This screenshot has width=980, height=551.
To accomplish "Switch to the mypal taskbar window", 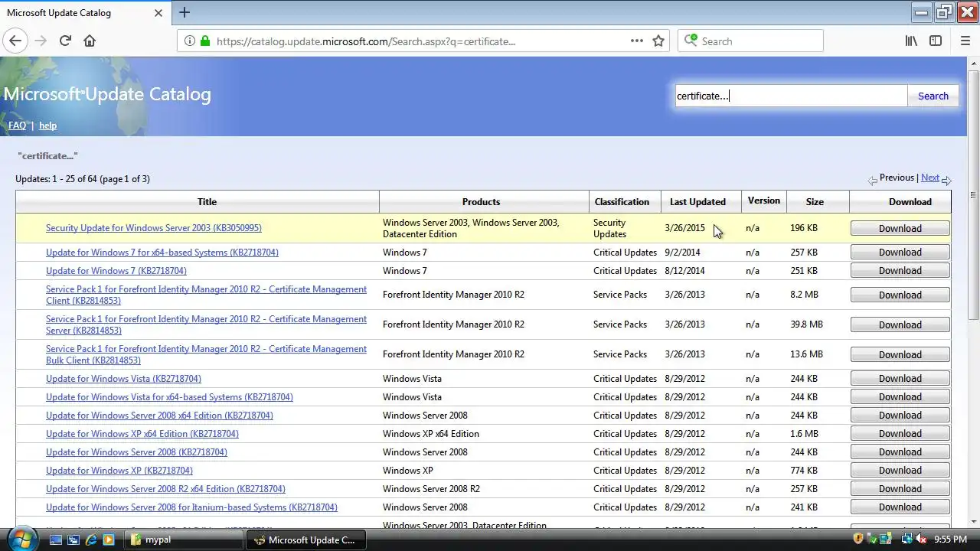I will 184,540.
